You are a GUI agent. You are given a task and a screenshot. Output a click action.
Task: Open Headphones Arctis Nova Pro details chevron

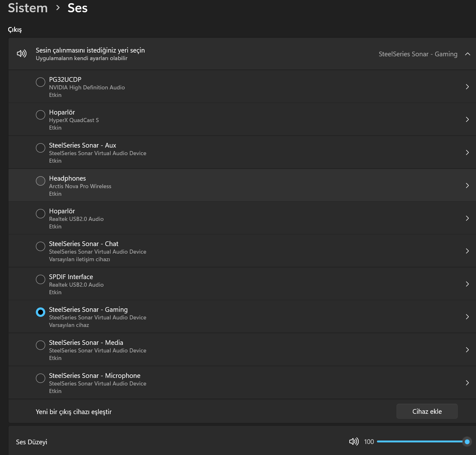(467, 186)
